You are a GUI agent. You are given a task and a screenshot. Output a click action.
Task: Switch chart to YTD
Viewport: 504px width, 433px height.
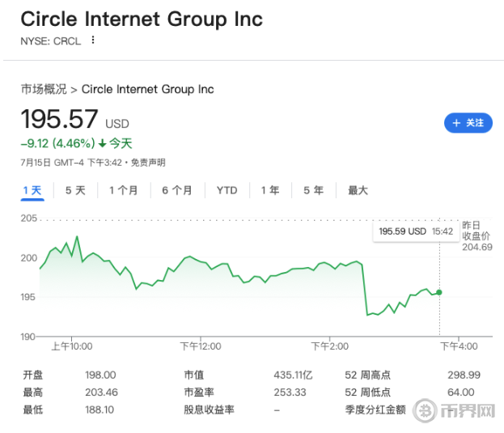(227, 190)
